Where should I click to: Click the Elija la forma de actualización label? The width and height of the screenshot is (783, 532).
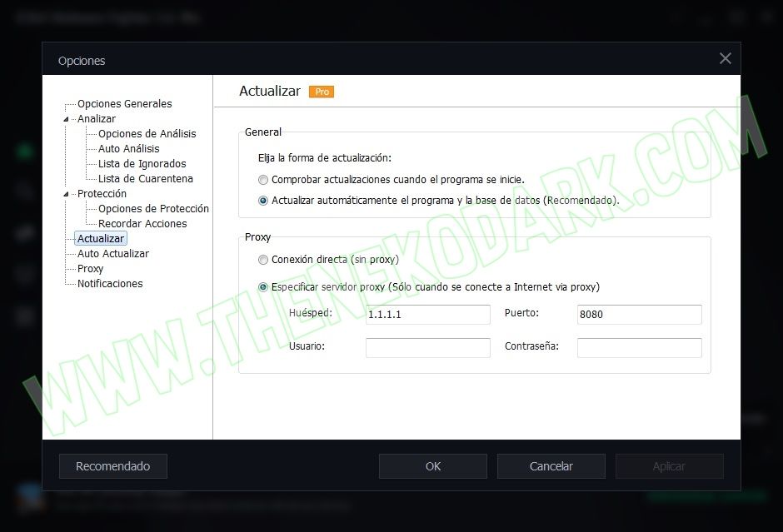point(325,158)
